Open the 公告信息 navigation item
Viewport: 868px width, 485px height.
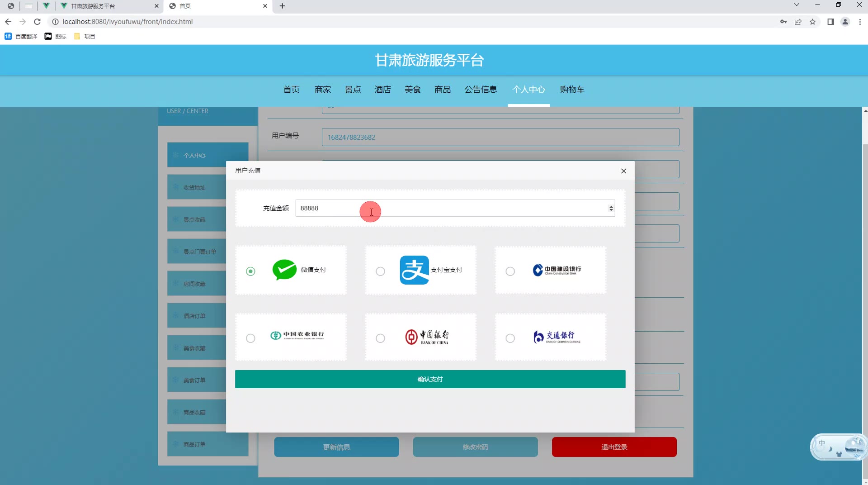tap(481, 90)
